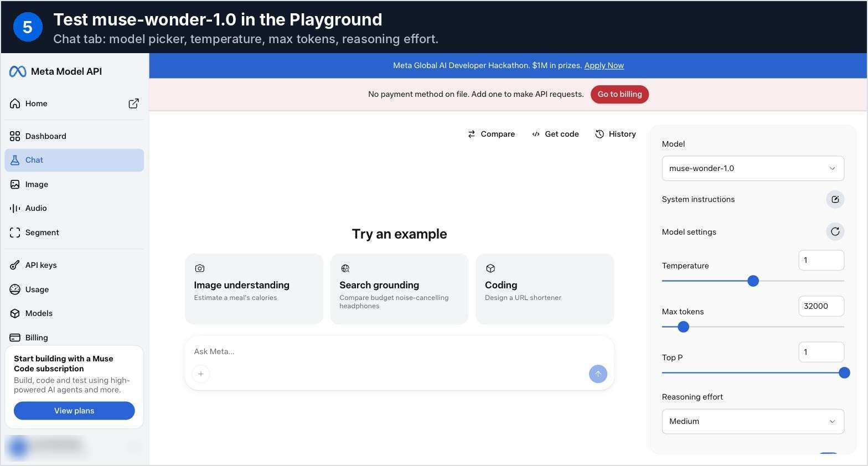Click the Temperature slider handle
868x466 pixels.
[x=753, y=281]
